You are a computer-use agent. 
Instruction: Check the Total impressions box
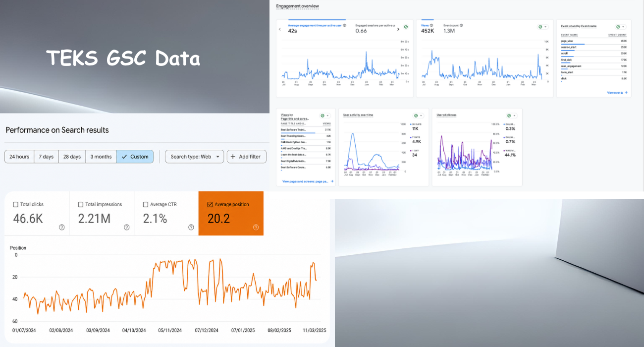tap(81, 204)
